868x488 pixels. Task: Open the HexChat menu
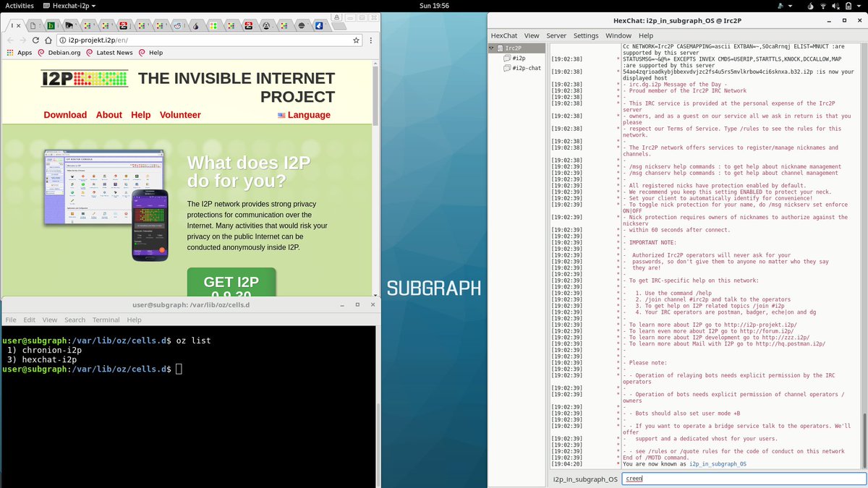pyautogui.click(x=504, y=35)
